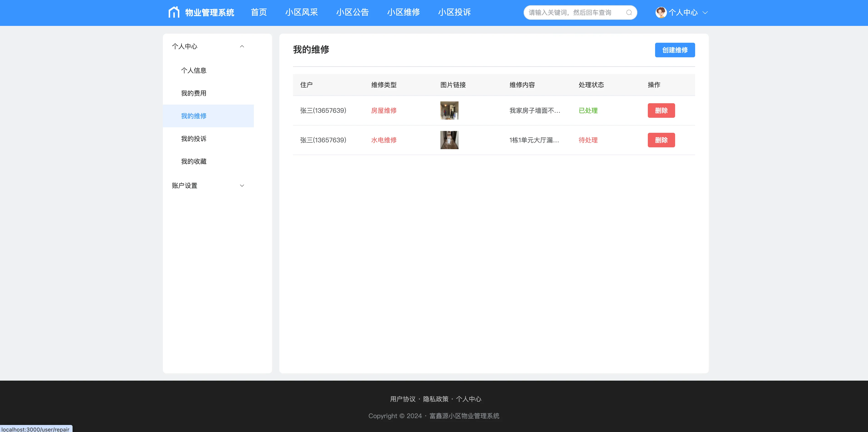This screenshot has width=868, height=432.
Task: Open the 小区风采 navigation item
Action: pyautogui.click(x=302, y=13)
